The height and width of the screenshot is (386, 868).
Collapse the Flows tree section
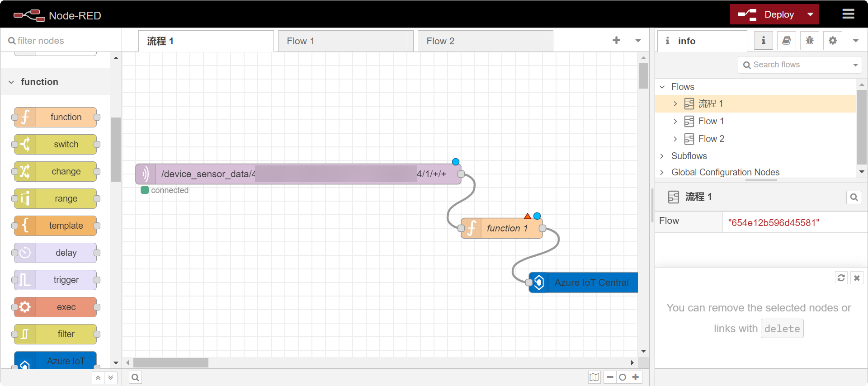point(662,87)
